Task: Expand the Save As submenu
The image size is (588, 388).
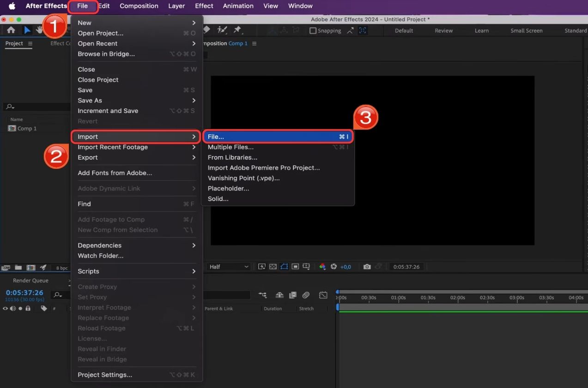Action: (x=137, y=100)
